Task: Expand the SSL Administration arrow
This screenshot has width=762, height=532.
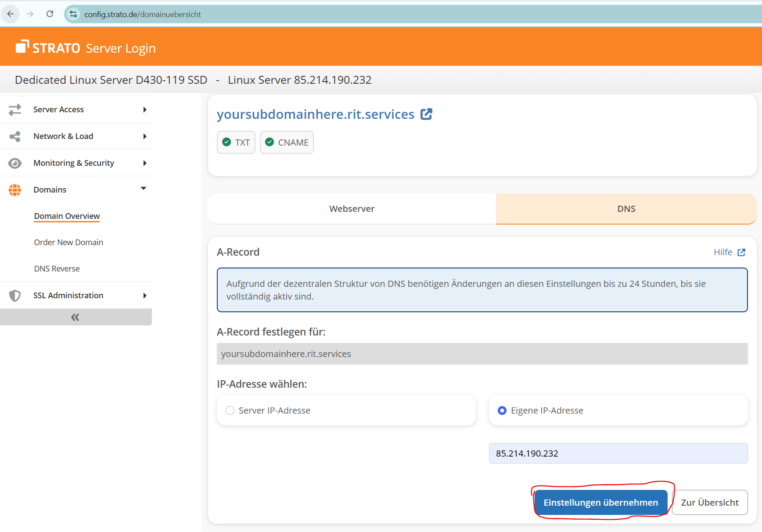Action: [144, 296]
